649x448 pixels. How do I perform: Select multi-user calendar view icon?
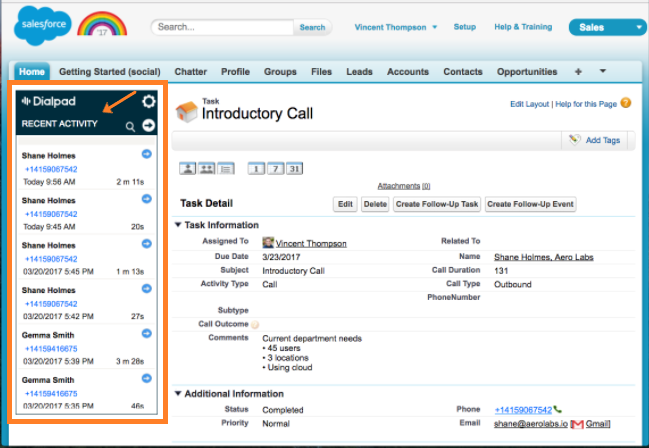tap(207, 169)
